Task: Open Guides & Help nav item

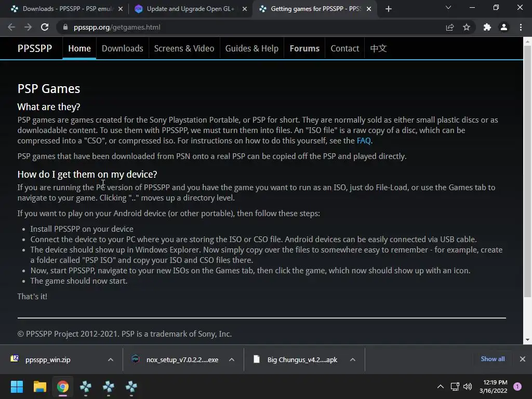Action: click(252, 48)
